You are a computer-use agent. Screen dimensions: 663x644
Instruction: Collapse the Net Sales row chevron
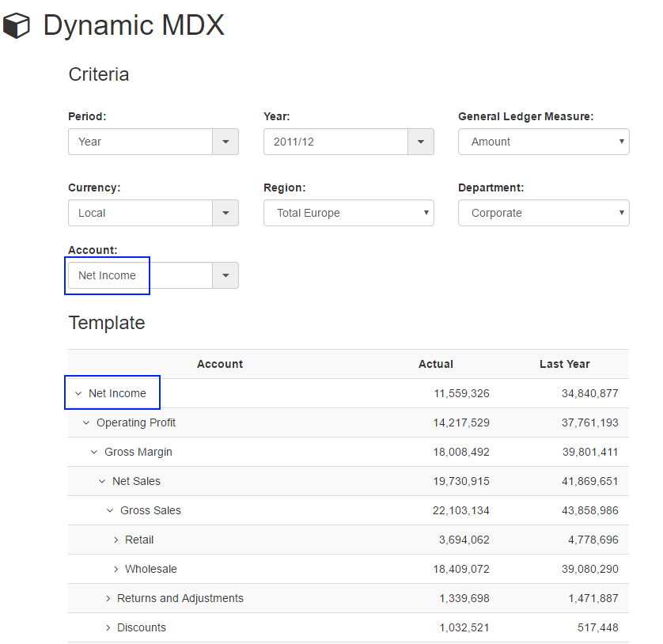coord(102,481)
